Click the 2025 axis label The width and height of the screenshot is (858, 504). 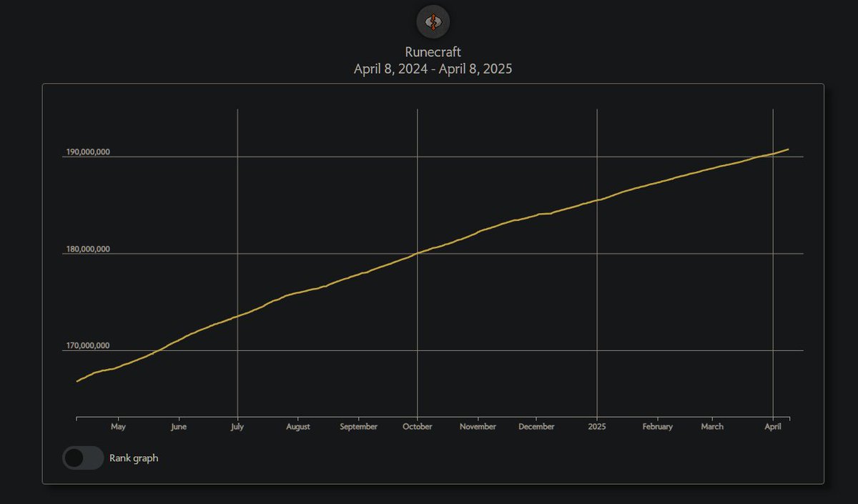pyautogui.click(x=597, y=427)
